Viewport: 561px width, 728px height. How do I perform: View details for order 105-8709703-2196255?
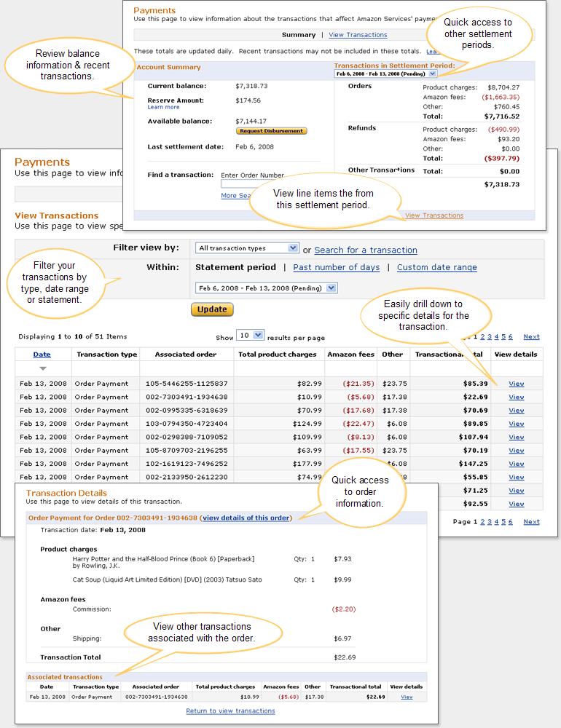click(517, 451)
